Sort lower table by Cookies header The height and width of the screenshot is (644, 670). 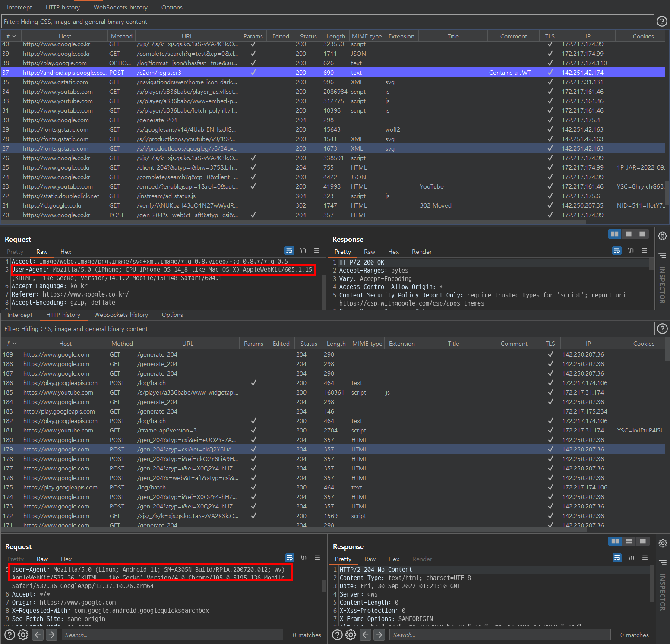point(644,344)
